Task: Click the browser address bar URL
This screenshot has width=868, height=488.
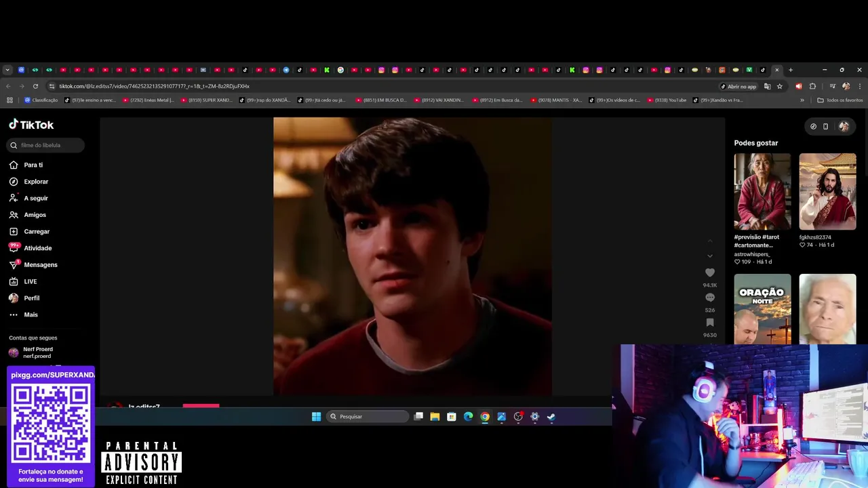Action: tap(155, 86)
